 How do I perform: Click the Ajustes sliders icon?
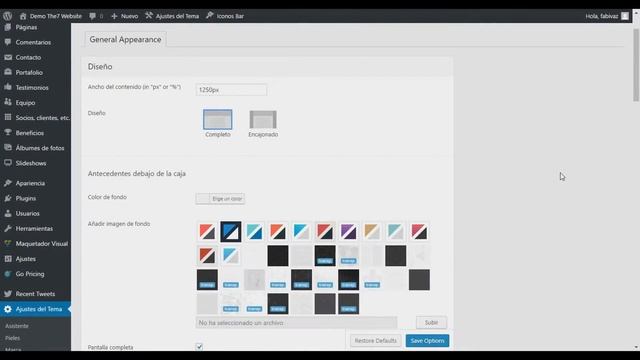click(x=8, y=259)
